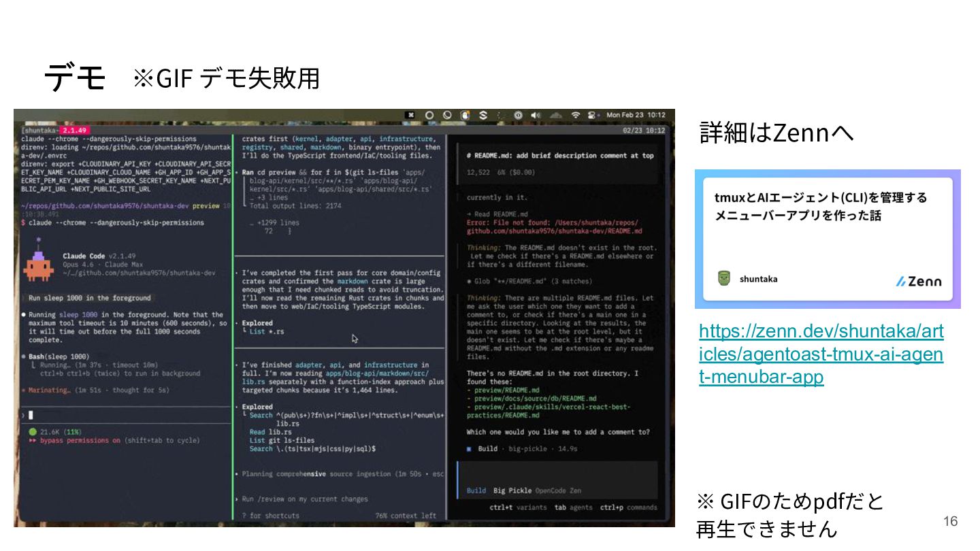
Task: Select the vercel-react-best-practices README result
Action: (x=549, y=411)
